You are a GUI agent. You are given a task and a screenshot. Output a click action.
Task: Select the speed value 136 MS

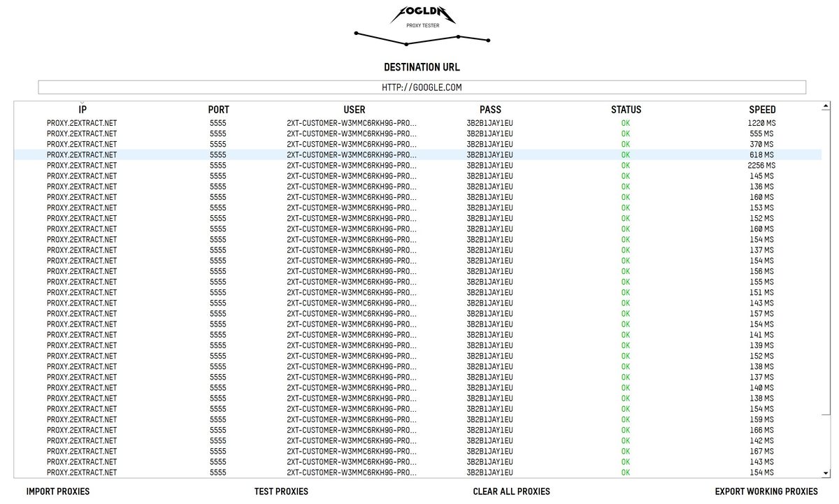(761, 187)
